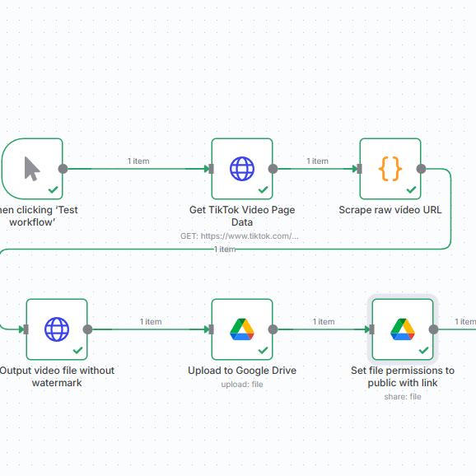This screenshot has width=476, height=476.
Task: Select the manual trigger cursor node
Action: pyautogui.click(x=32, y=169)
